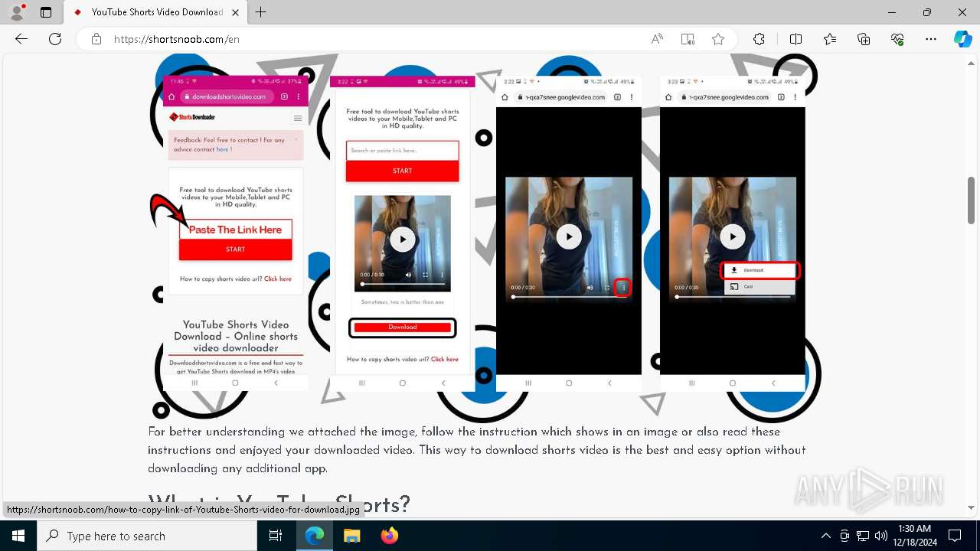Click the paragraph starting 'For better understanding we attached'
The height and width of the screenshot is (551, 980).
(x=477, y=450)
